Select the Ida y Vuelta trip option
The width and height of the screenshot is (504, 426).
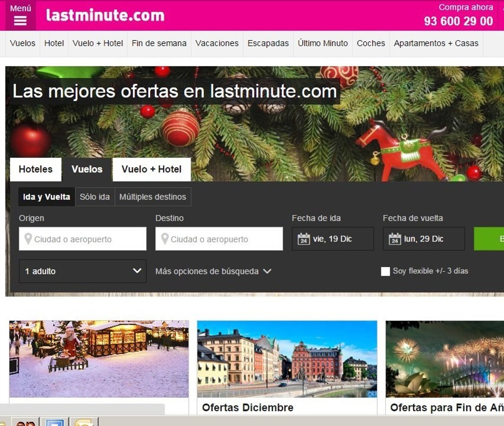pos(46,197)
